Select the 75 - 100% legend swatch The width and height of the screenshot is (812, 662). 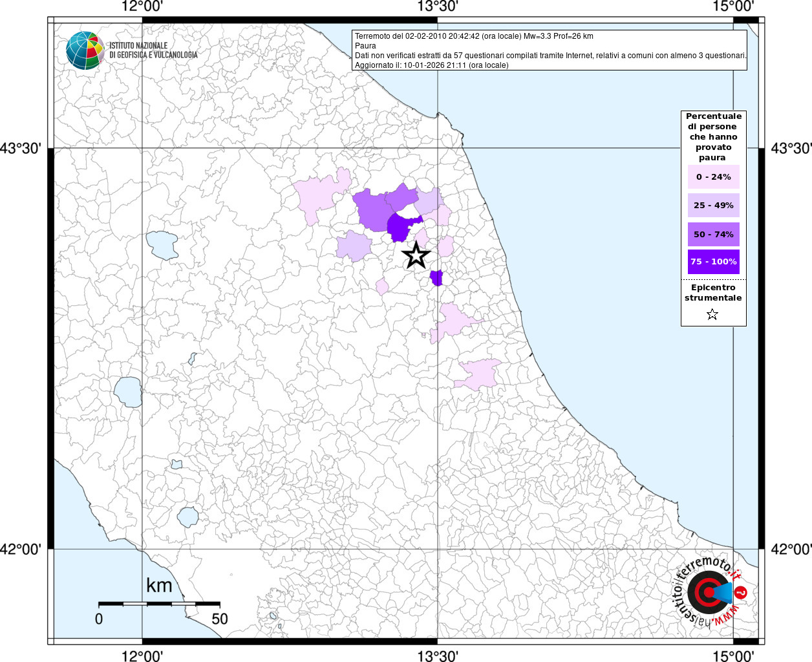pos(713,262)
